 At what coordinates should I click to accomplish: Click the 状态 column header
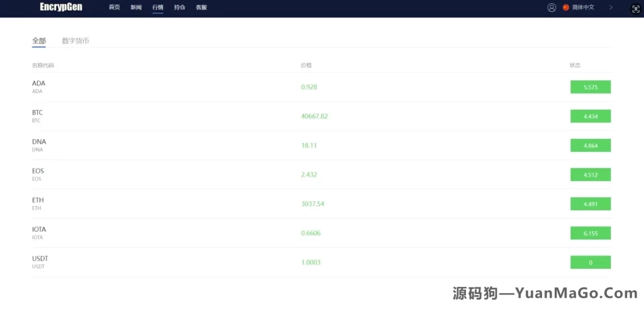pyautogui.click(x=575, y=65)
